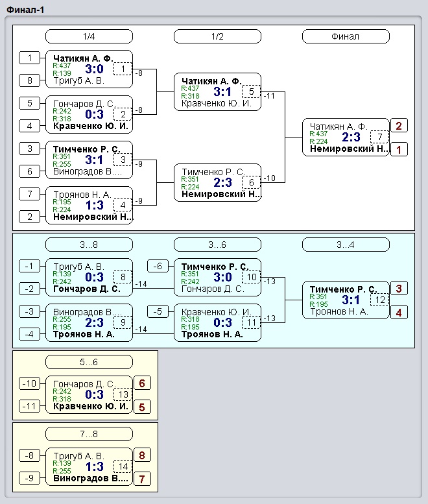Click seed box 6 left of Виноградов quarterfinal
Screen dimensions: 428x504
pyautogui.click(x=30, y=171)
